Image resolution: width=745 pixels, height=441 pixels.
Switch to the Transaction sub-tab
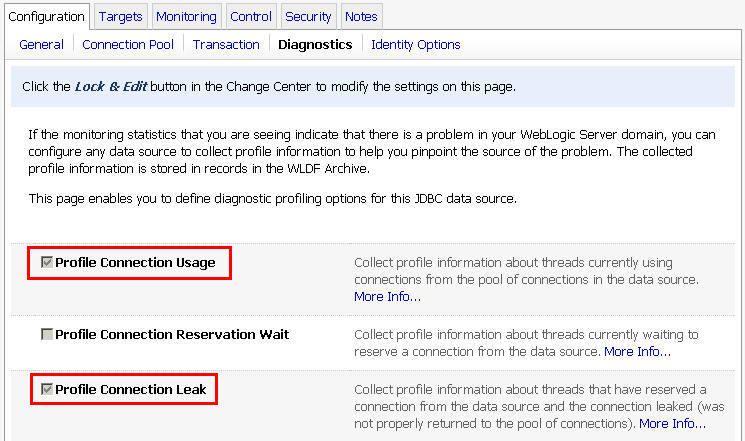coord(226,45)
